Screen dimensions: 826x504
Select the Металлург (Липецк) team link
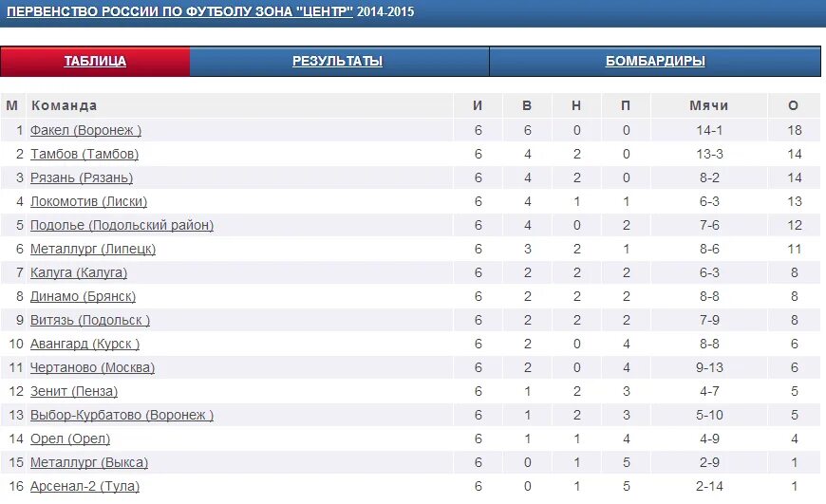click(93, 249)
